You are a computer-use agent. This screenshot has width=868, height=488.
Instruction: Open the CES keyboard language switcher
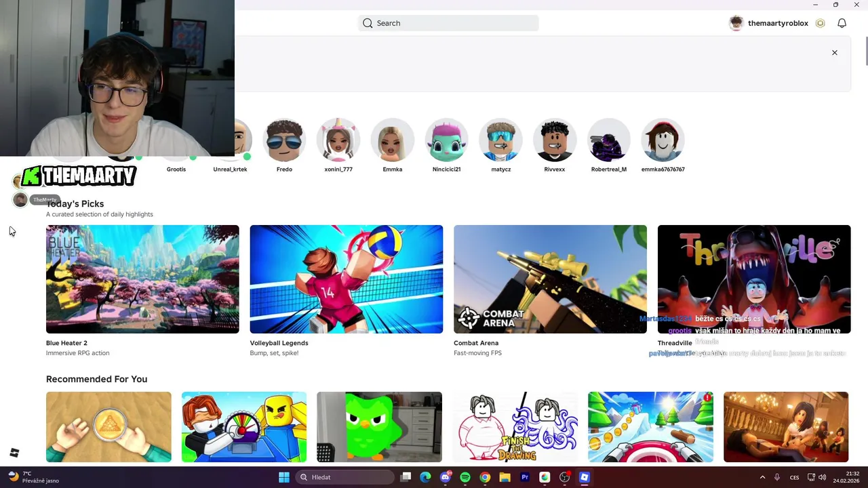[x=794, y=477]
